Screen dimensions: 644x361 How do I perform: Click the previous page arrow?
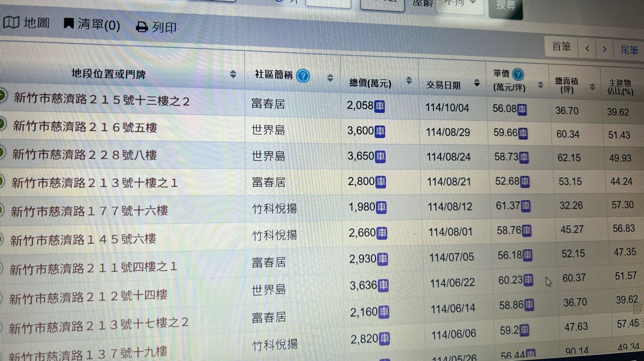[x=587, y=49]
